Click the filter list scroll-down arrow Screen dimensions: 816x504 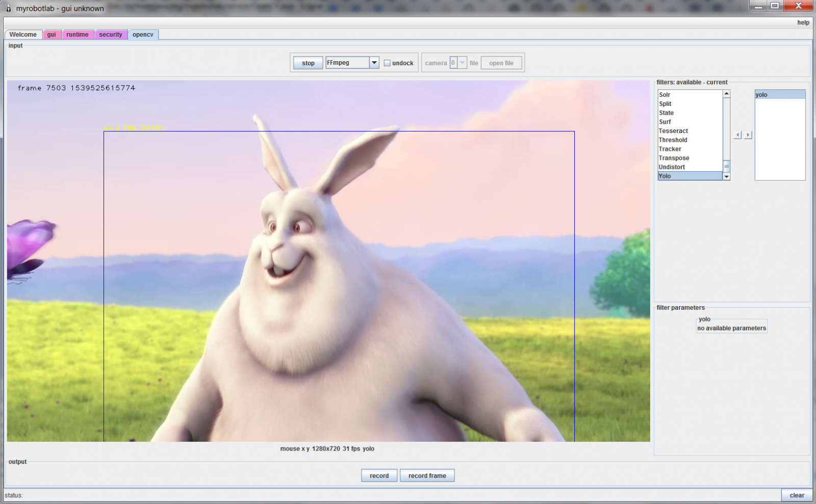(726, 176)
